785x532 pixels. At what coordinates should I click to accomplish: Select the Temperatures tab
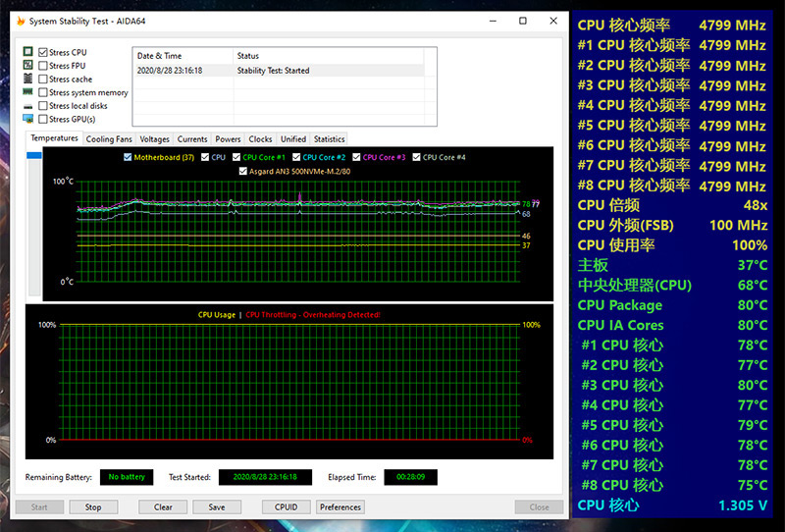point(54,138)
